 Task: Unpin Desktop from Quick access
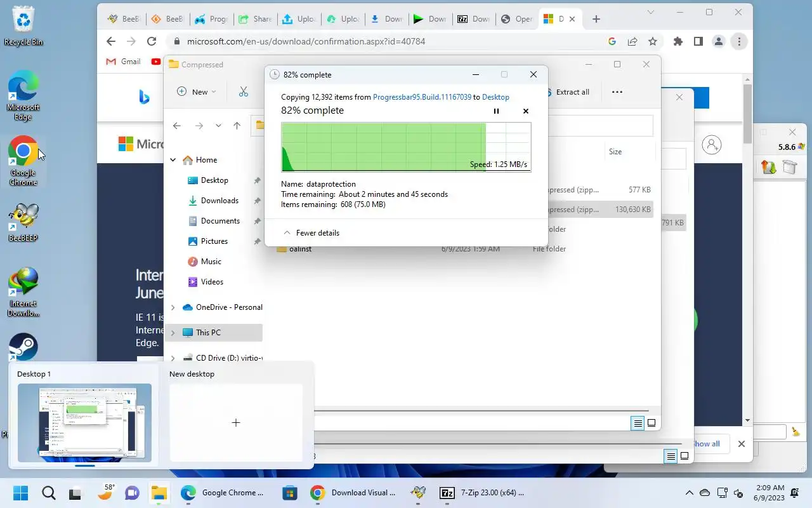click(x=257, y=180)
